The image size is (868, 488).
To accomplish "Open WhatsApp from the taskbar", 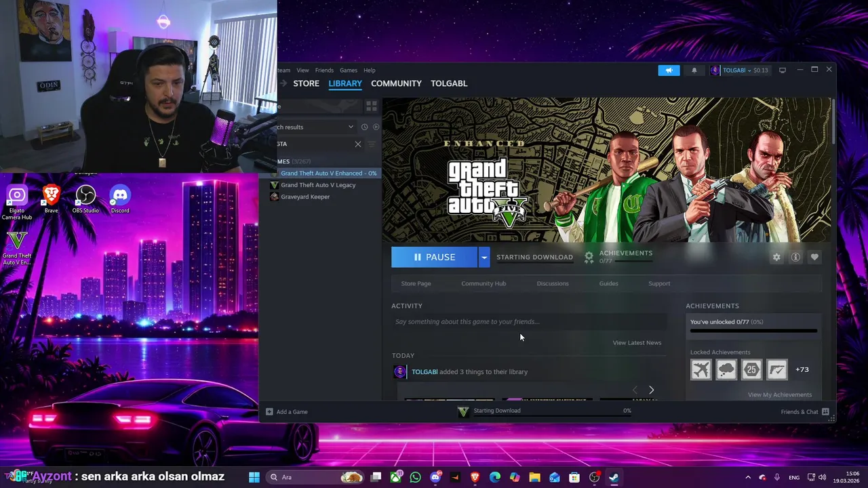I will click(x=415, y=477).
